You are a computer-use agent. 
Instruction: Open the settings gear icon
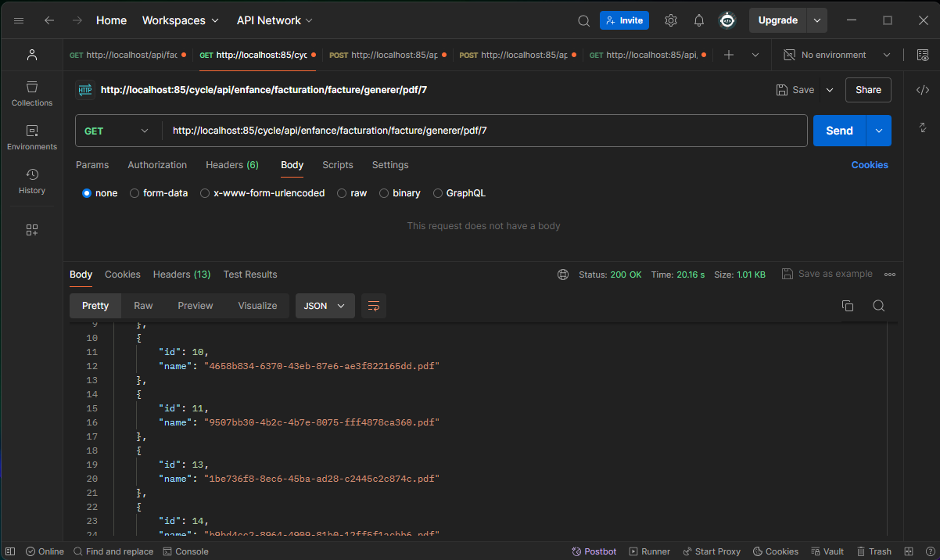click(670, 21)
